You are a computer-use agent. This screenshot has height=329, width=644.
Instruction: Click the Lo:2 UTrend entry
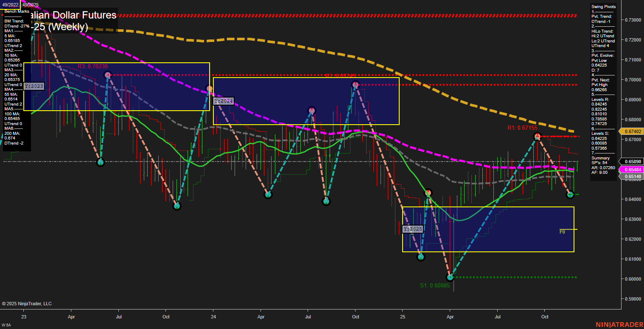point(602,41)
